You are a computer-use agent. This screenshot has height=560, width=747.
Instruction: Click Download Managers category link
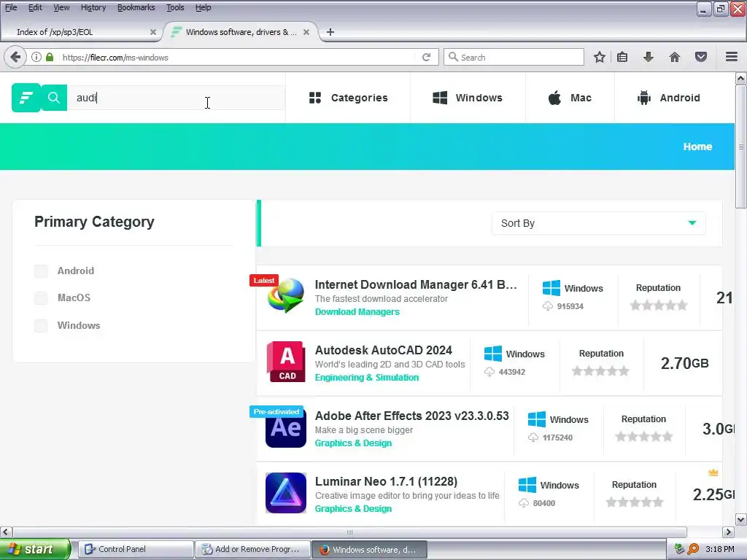click(357, 312)
